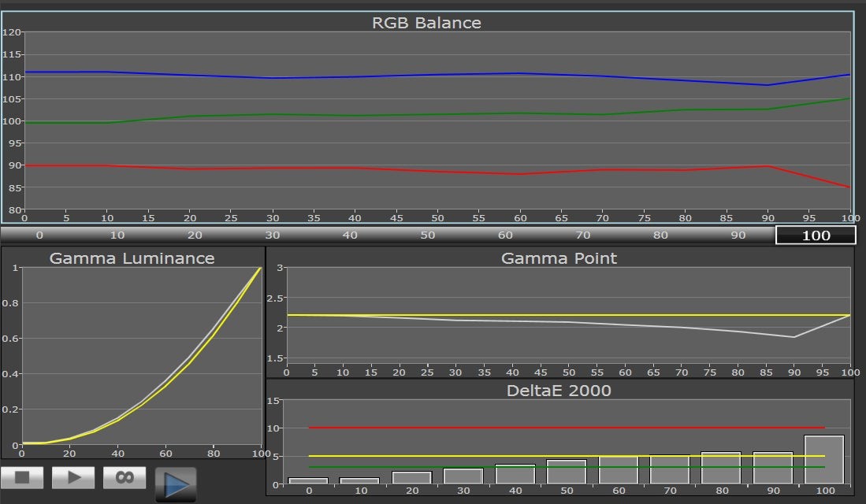Select the 40 grayscale level
Image resolution: width=866 pixels, height=504 pixels.
350,235
